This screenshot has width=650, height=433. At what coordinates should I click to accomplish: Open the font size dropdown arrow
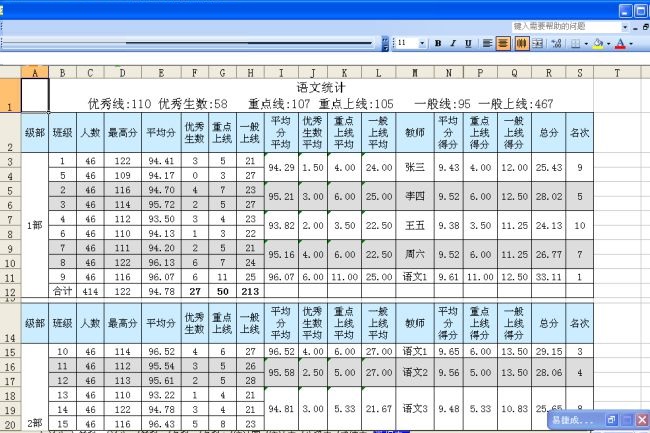(422, 43)
